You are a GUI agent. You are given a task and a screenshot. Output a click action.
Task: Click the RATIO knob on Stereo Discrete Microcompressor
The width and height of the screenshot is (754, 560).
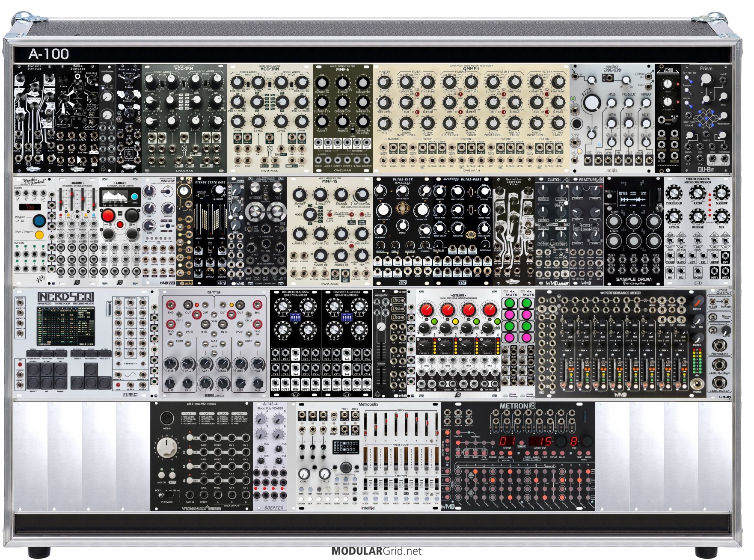tap(698, 193)
